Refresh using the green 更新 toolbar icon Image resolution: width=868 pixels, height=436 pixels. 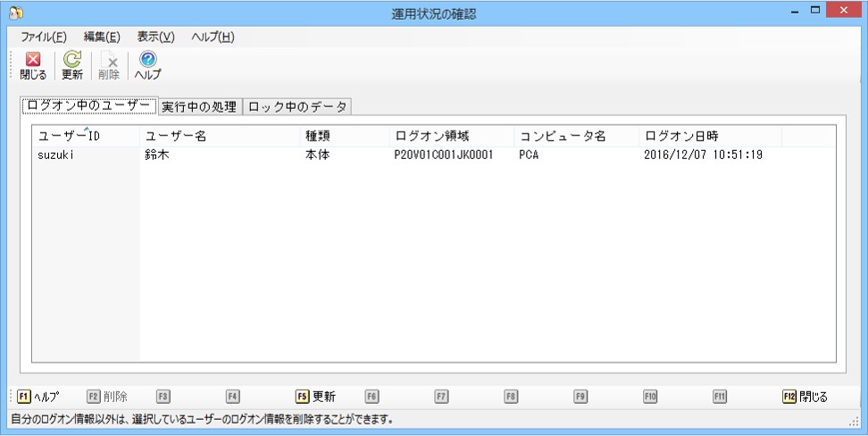coord(72,65)
